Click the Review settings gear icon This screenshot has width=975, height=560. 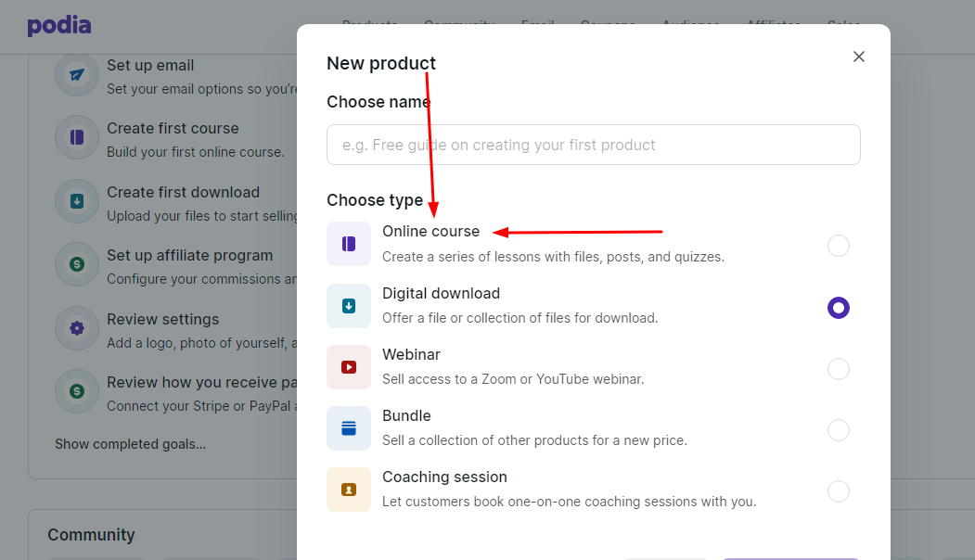click(x=76, y=328)
